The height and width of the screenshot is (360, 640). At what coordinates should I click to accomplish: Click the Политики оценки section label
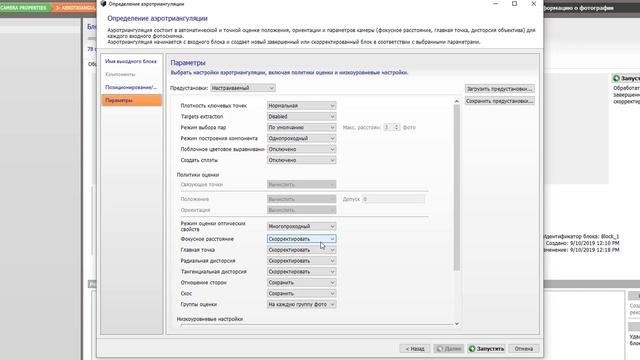pos(198,175)
